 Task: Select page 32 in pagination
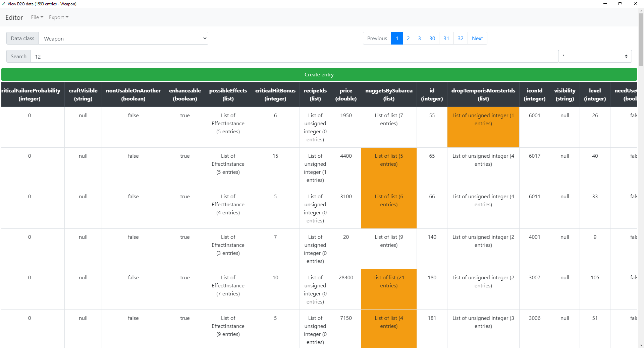click(x=461, y=39)
